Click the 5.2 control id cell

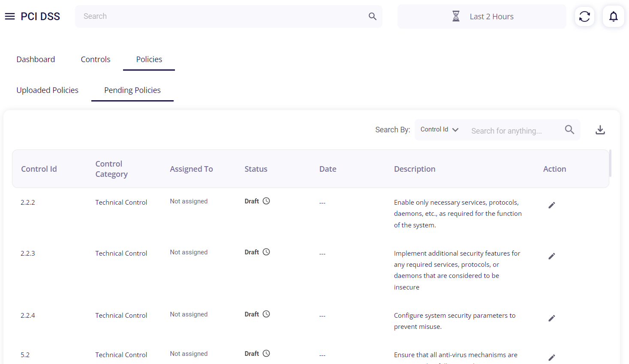click(x=25, y=355)
